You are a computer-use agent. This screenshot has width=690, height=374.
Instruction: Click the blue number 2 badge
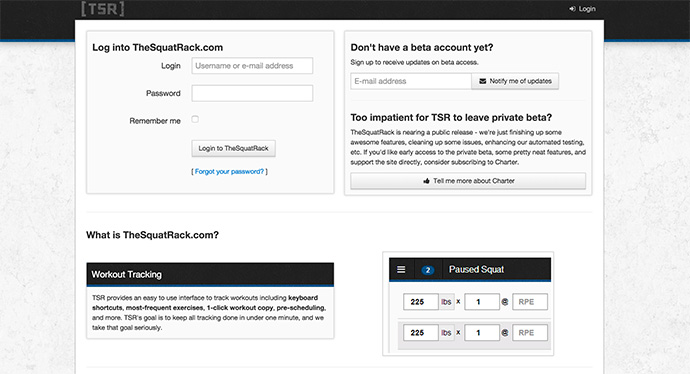428,270
